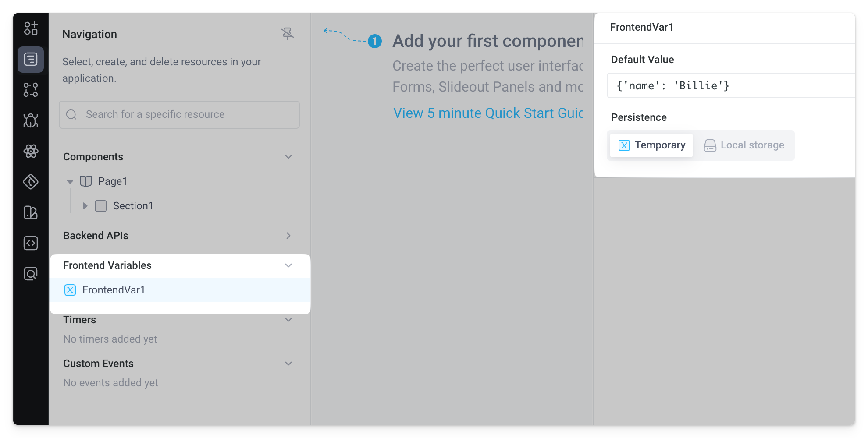
Task: Open the Inspect search icon at sidebar bottom
Action: [30, 274]
